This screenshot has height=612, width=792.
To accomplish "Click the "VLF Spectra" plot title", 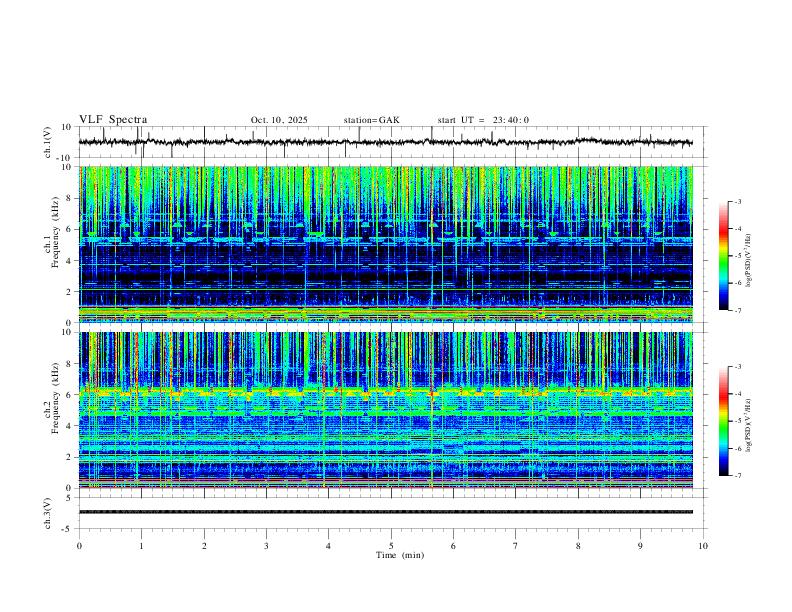I will click(113, 119).
